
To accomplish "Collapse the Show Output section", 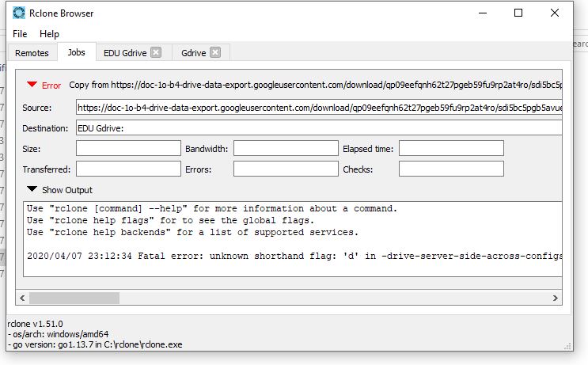I will tap(32, 190).
